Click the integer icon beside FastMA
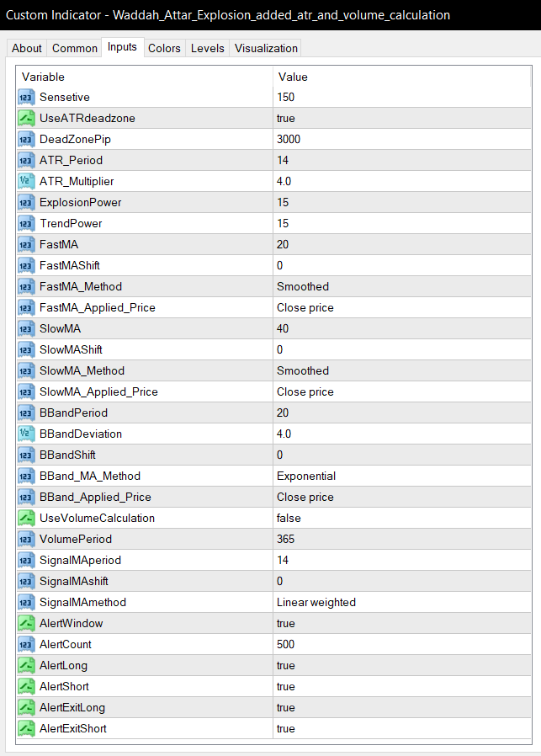This screenshot has width=541, height=756. (26, 244)
